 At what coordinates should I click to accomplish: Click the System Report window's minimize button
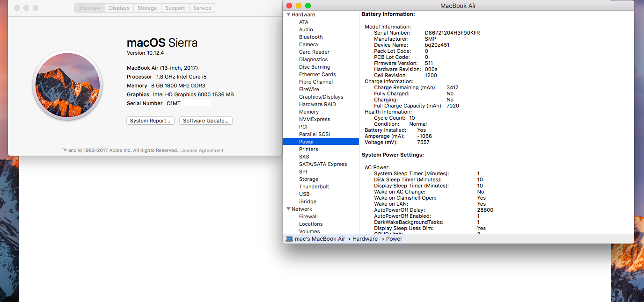point(299,6)
